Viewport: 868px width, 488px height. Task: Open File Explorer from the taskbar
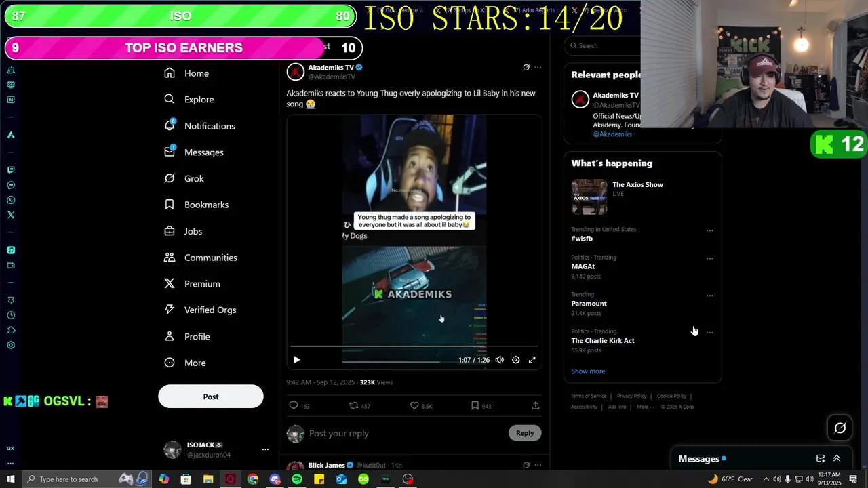208,479
